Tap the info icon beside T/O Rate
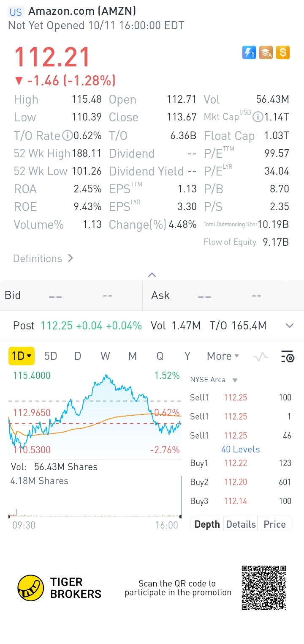The width and height of the screenshot is (304, 644). (67, 136)
